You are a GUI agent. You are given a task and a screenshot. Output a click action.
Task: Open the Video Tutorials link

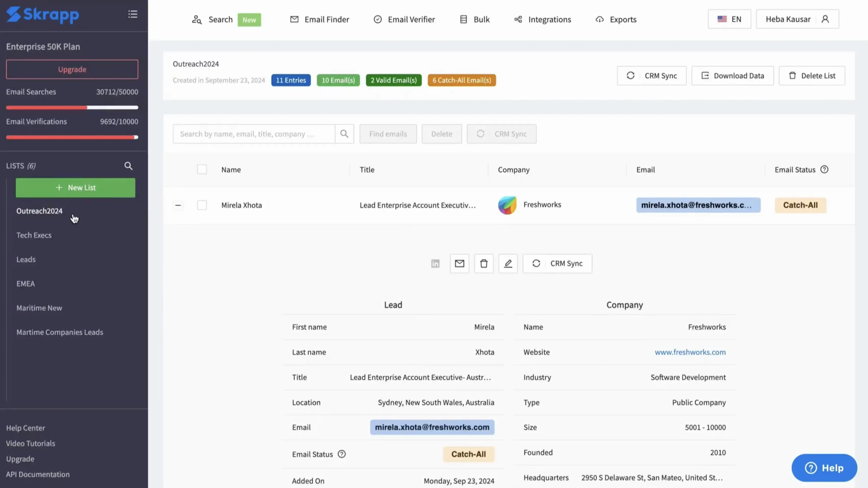[30, 443]
